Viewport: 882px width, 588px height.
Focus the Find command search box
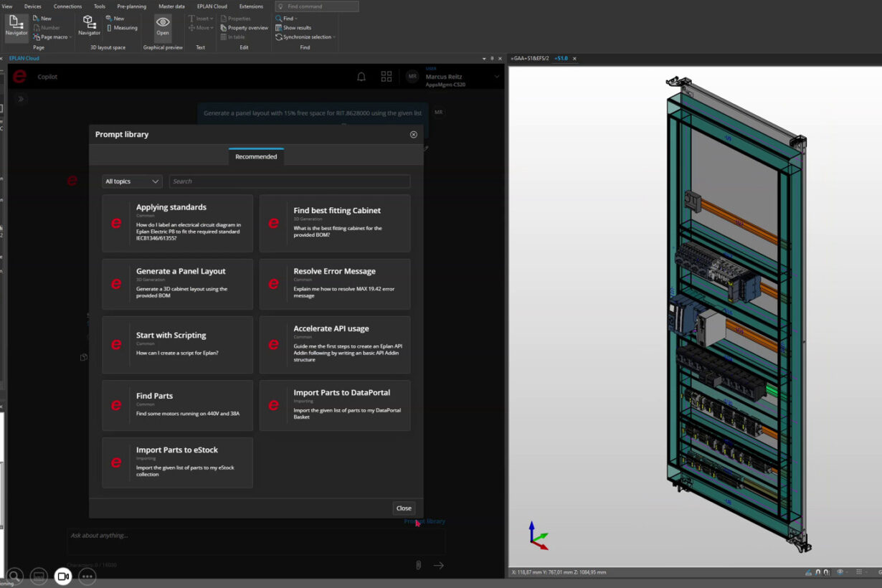coord(317,6)
